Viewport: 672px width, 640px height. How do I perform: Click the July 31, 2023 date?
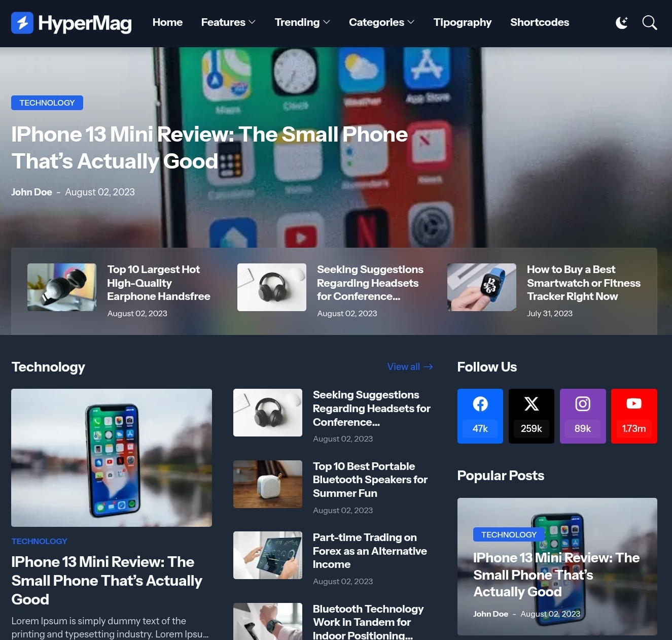point(550,313)
